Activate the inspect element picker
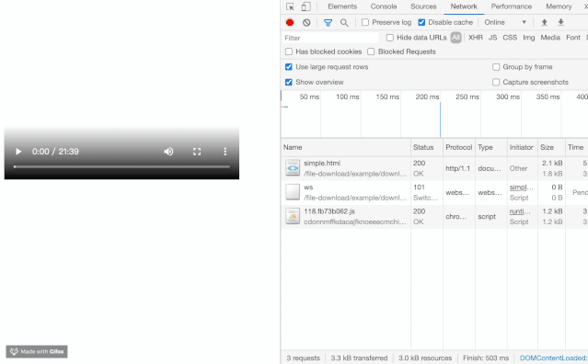The width and height of the screenshot is (588, 364). pos(290,6)
